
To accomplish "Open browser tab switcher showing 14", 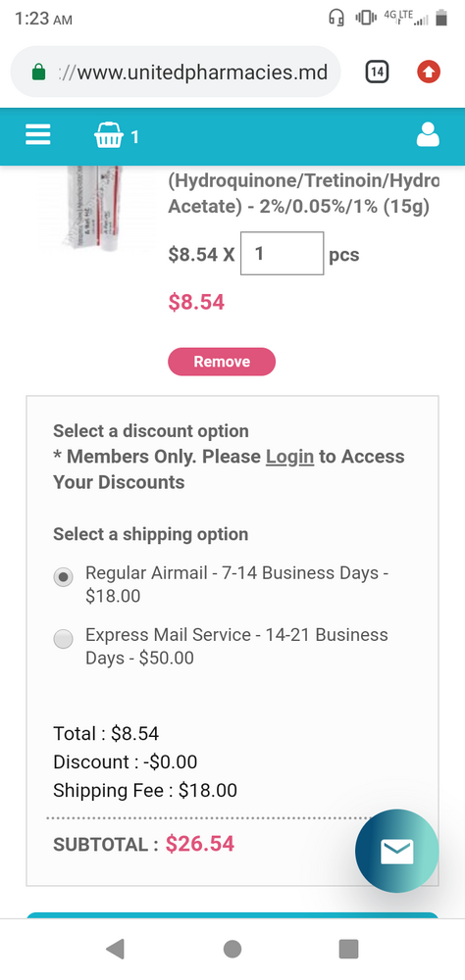I will [376, 72].
